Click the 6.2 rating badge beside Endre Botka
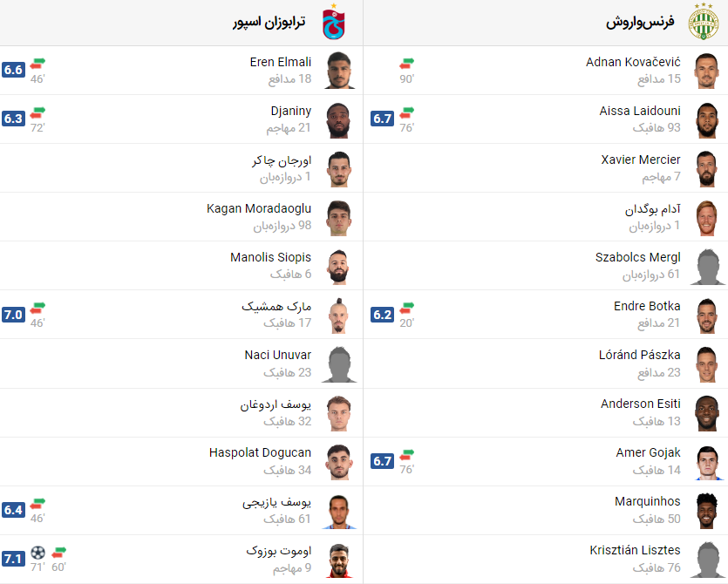This screenshot has height=584, width=728. point(382,313)
